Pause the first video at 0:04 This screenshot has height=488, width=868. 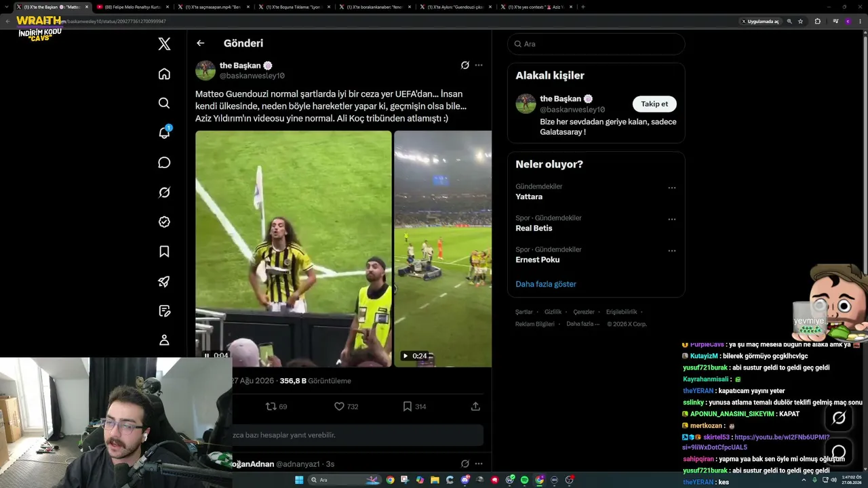click(x=207, y=355)
